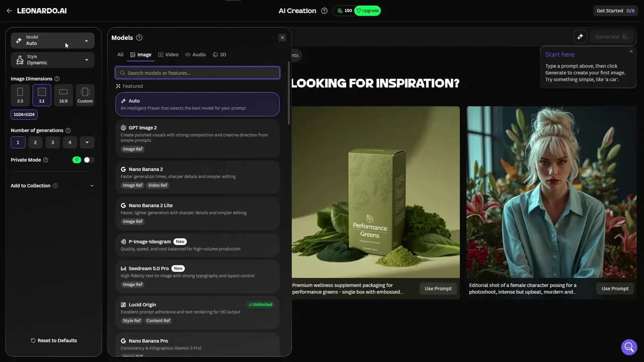Screen dimensions: 644x362
Task: Open help icon beside Models heading
Action: point(139,38)
